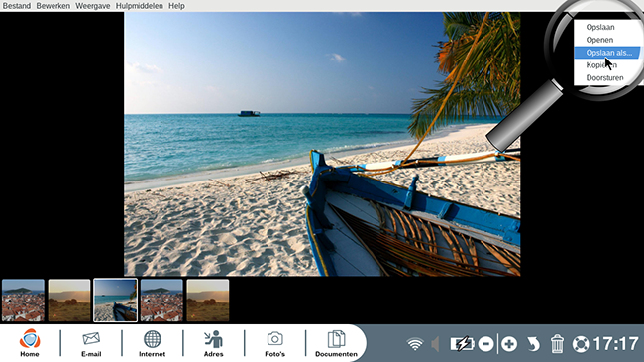
Task: Zoom out with the minus button
Action: point(485,344)
